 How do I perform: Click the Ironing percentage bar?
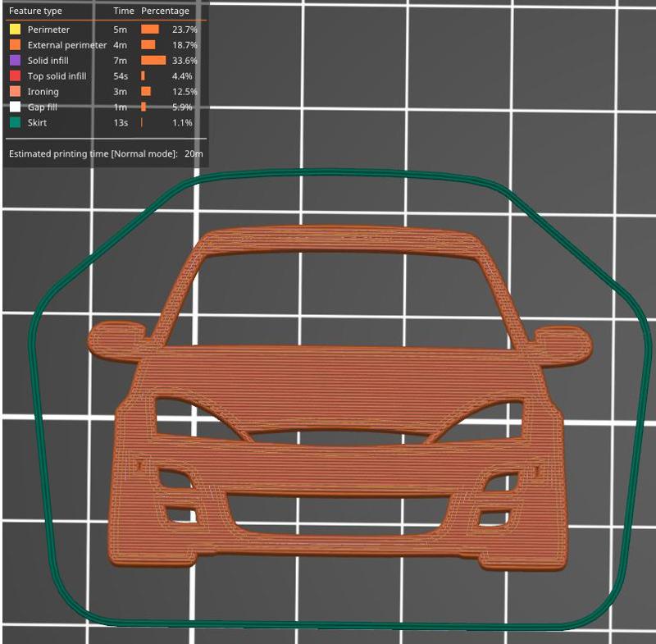click(x=148, y=92)
